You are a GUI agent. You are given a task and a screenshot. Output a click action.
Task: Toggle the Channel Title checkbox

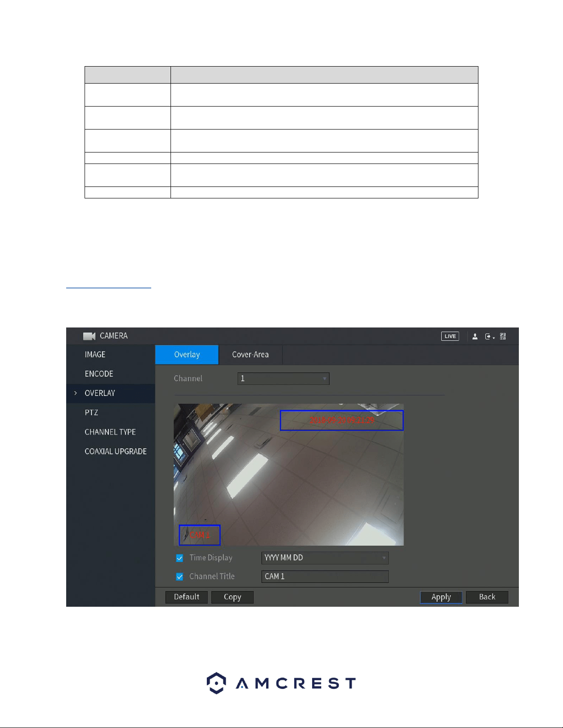coord(180,576)
